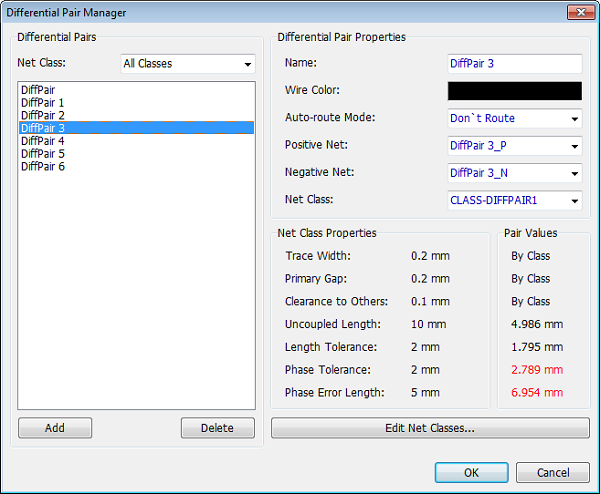Click the Clearance to Others 0.1 mm value
600x494 pixels.
click(x=430, y=302)
